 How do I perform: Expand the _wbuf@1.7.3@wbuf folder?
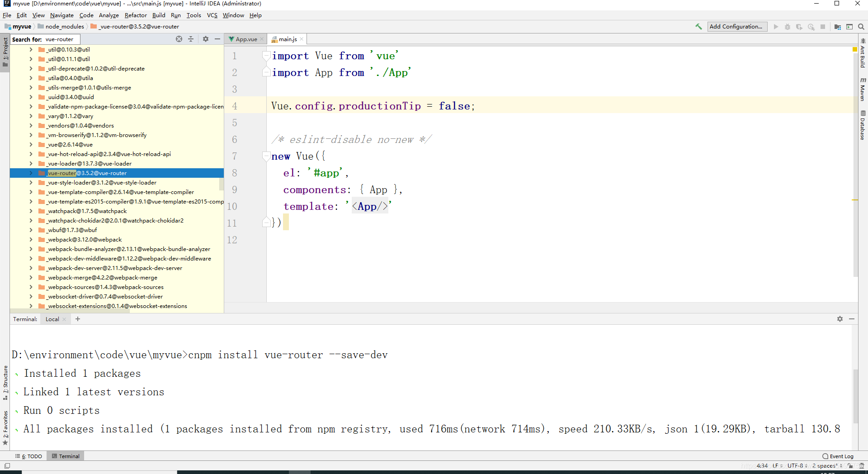coord(31,230)
